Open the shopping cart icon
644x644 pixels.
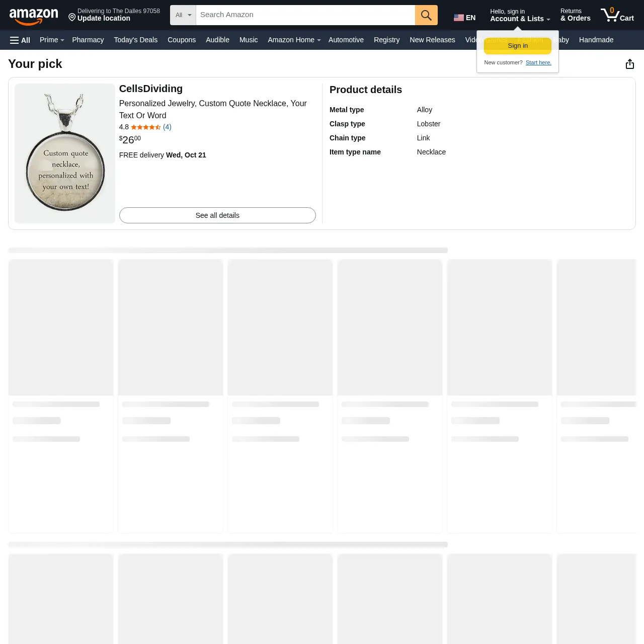617,15
